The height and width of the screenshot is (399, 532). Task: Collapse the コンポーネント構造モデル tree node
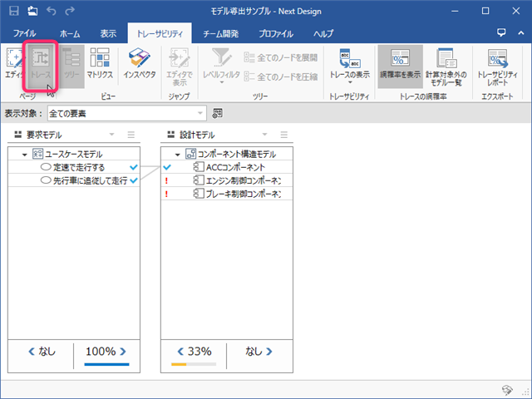[177, 154]
